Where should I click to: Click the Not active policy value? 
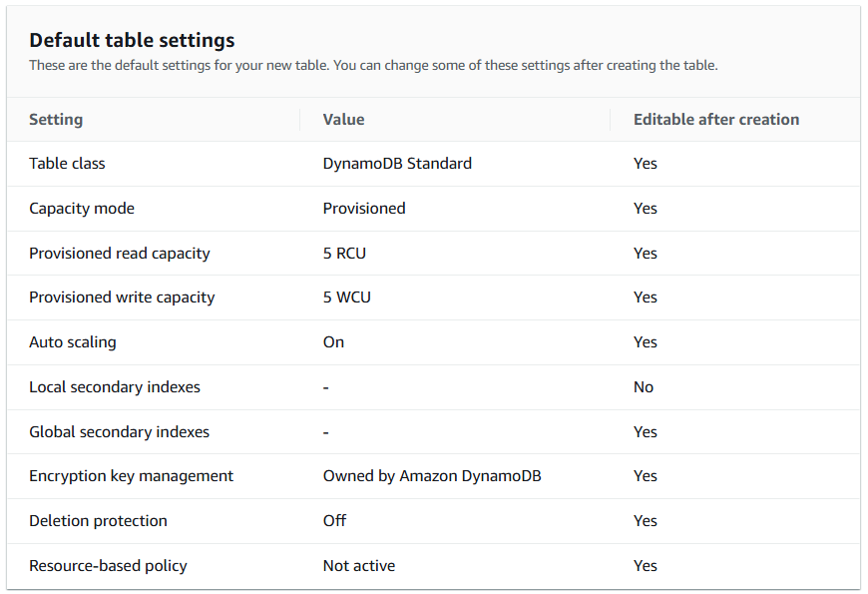point(359,566)
